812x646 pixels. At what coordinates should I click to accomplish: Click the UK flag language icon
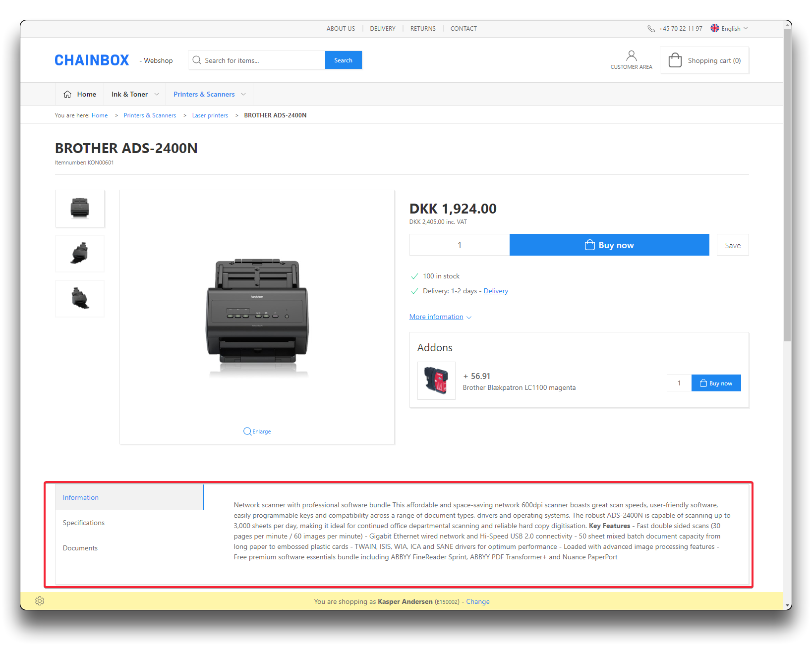714,28
